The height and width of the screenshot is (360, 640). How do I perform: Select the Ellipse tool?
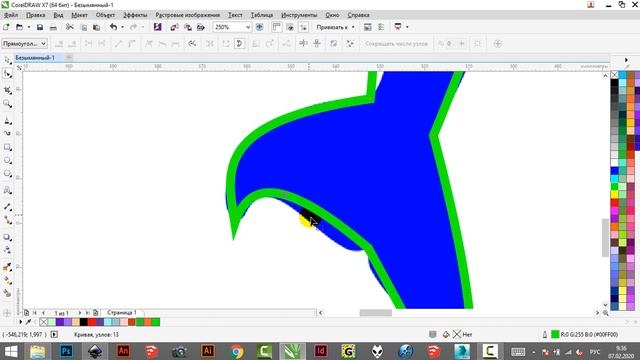pyautogui.click(x=7, y=160)
